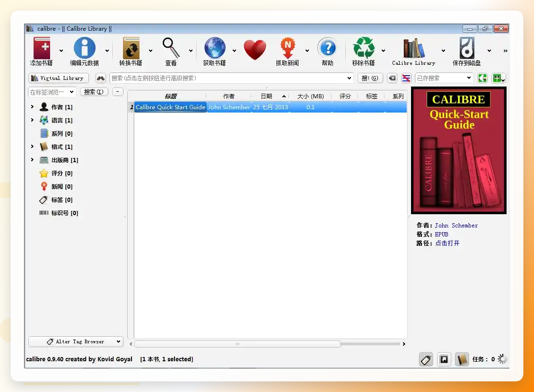This screenshot has width=534, height=392.
Task: Open dropdown arrow next to 获取书籍
Action: [234, 51]
